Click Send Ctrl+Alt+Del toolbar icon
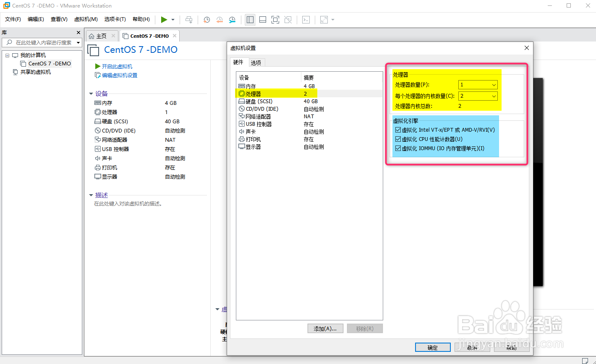The width and height of the screenshot is (596, 364). (189, 20)
